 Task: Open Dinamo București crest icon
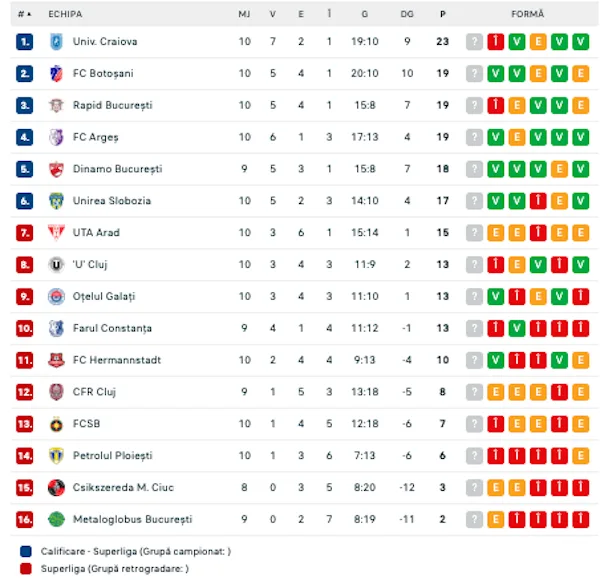tap(56, 169)
